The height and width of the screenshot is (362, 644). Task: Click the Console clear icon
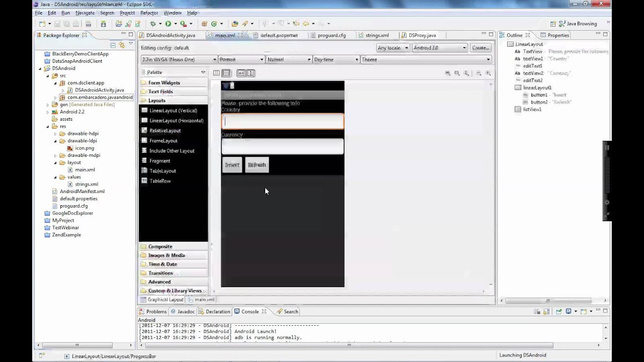(537, 312)
